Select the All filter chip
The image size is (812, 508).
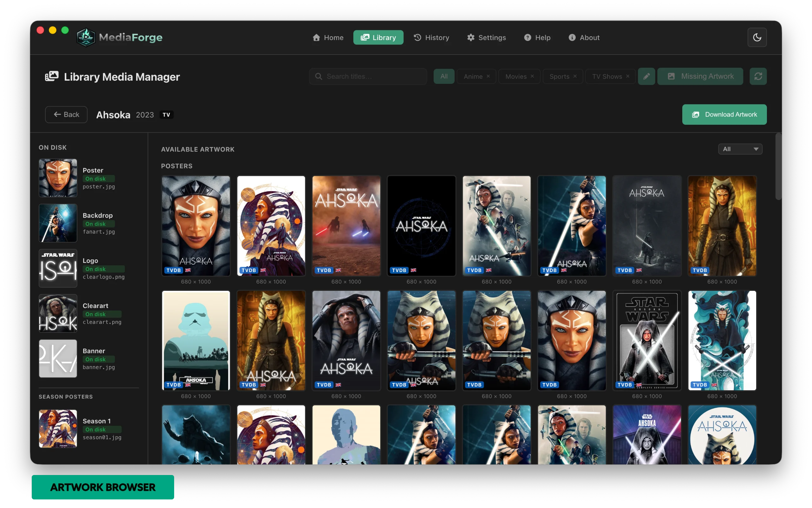444,76
